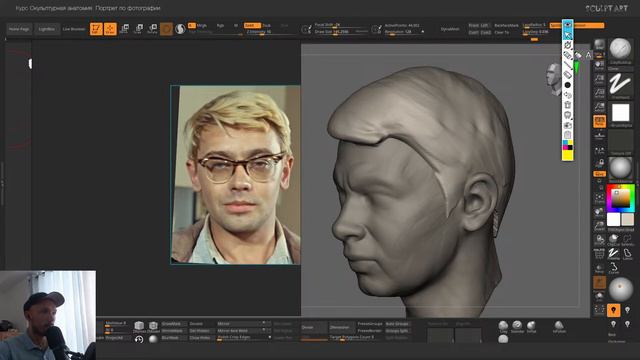This screenshot has width=640, height=360.
Task: Toggle the orange Xyz rotation button
Action: coord(599,174)
